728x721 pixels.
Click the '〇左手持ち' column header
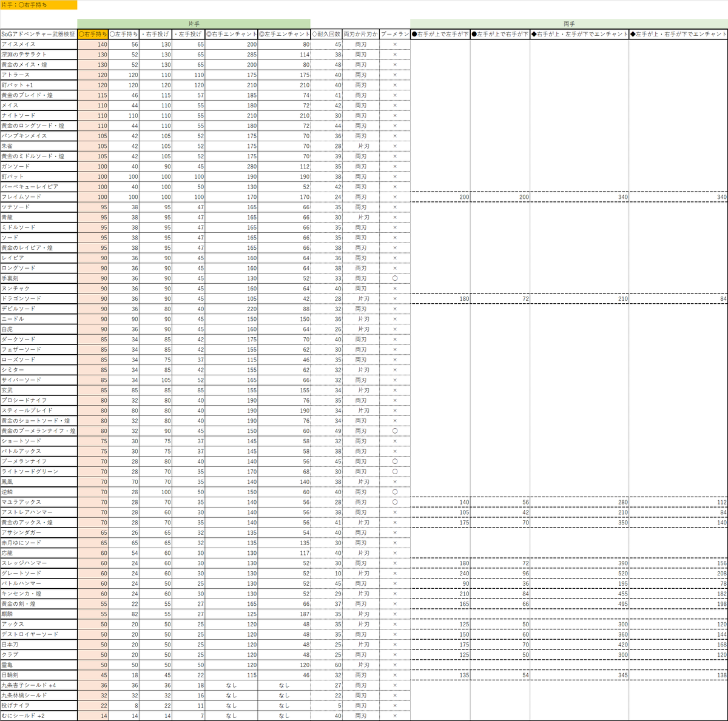point(124,34)
